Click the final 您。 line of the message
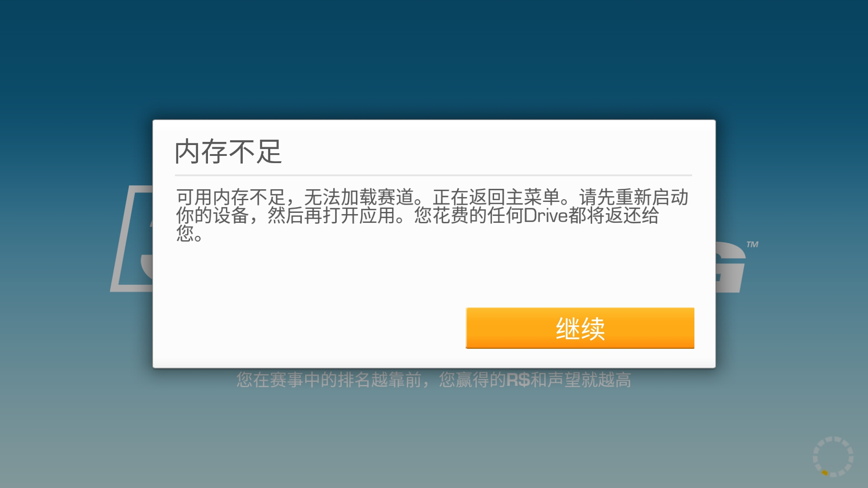The image size is (868, 488). pos(189,234)
